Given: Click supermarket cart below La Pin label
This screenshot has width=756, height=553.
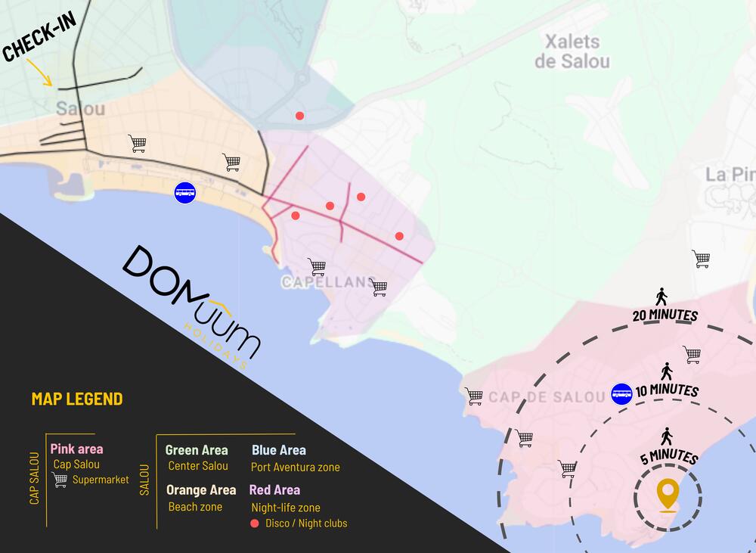Looking at the screenshot, I should [702, 259].
